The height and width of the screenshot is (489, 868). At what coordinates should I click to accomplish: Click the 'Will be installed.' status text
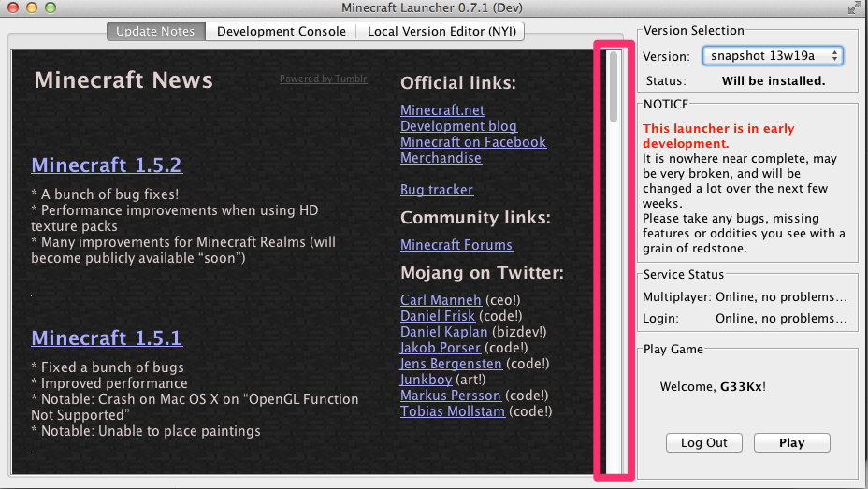[x=774, y=80]
